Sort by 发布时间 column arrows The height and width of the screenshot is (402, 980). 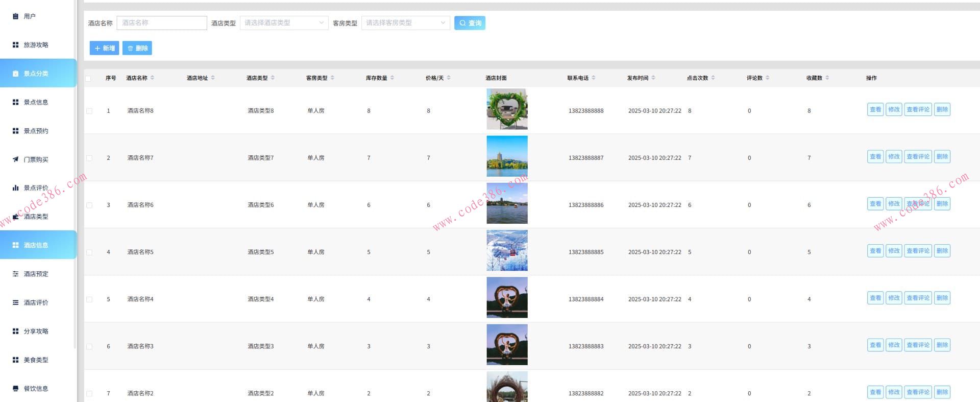(653, 78)
